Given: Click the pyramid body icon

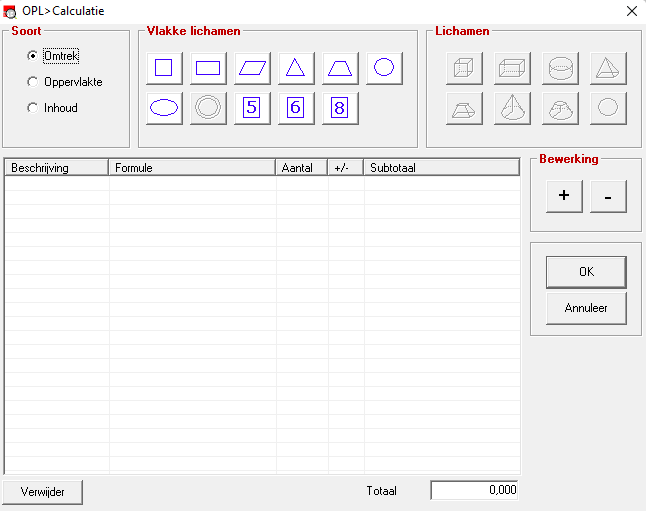Looking at the screenshot, I should 609,68.
